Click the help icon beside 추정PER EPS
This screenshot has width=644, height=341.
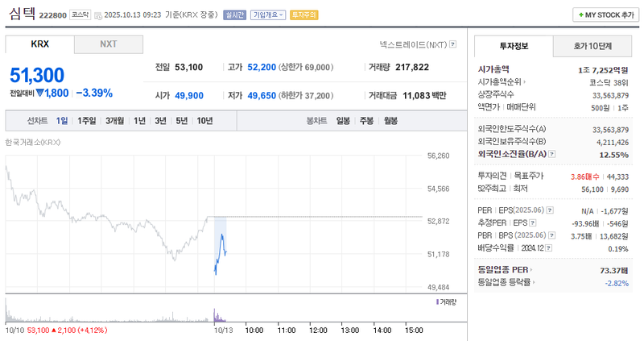click(532, 222)
